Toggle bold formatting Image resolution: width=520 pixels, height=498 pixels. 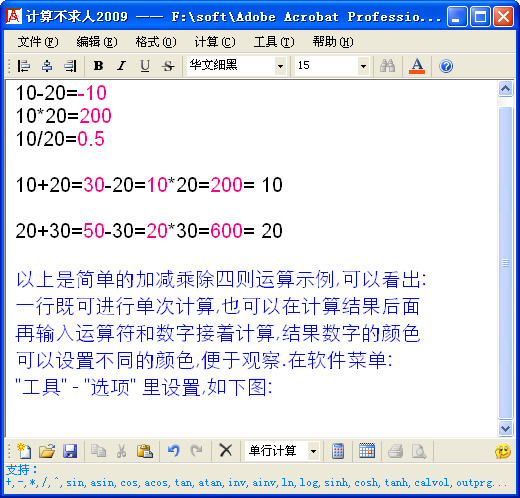tap(98, 66)
